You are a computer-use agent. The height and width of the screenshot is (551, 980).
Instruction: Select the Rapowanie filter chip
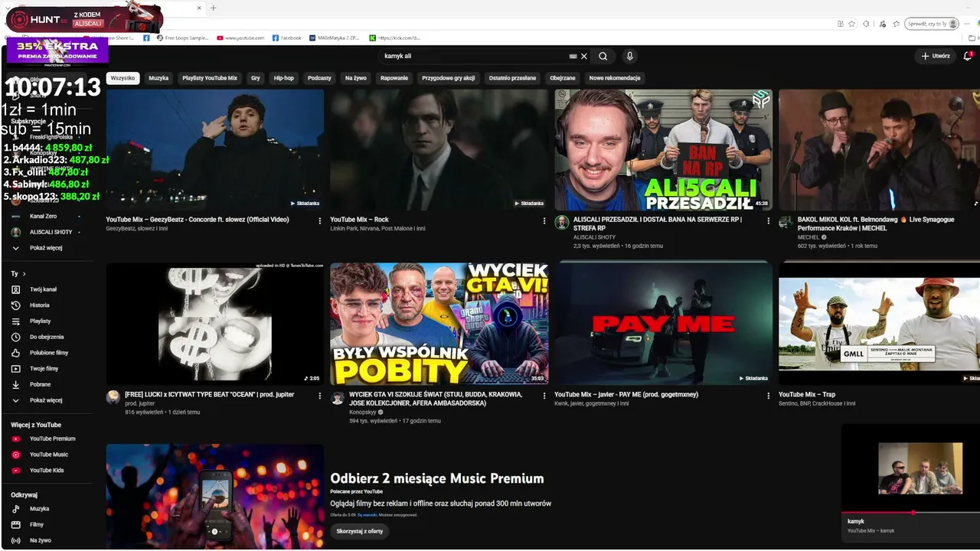[x=394, y=78]
